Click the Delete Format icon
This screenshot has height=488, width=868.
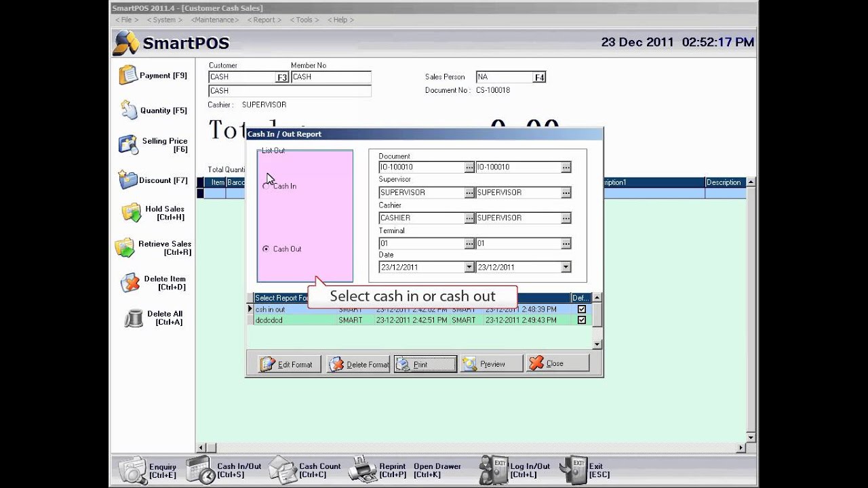pyautogui.click(x=336, y=364)
